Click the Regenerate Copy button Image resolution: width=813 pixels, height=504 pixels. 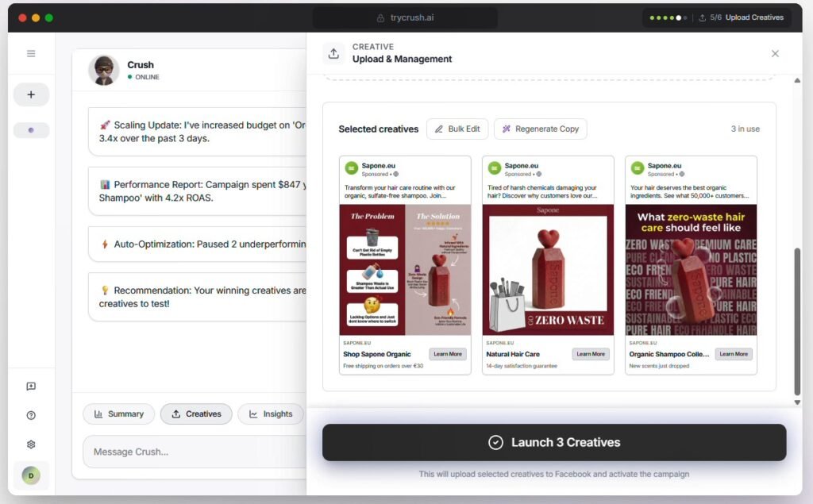pyautogui.click(x=540, y=129)
